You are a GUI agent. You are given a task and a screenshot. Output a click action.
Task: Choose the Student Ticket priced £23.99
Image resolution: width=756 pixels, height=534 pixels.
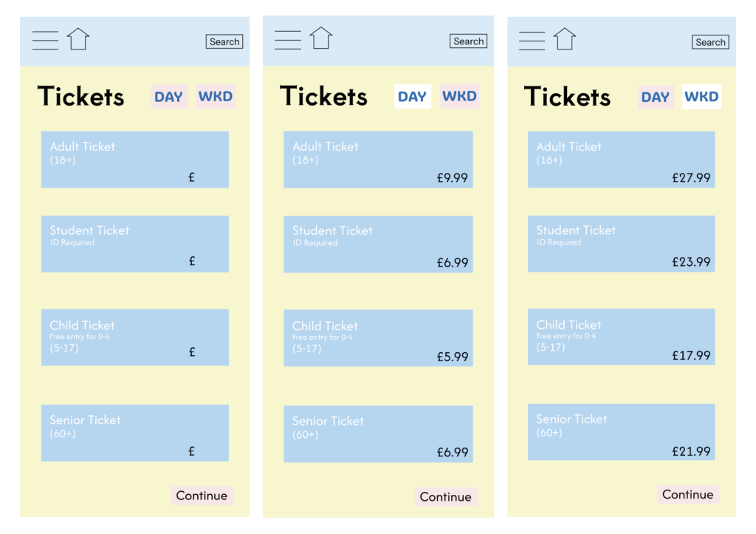pos(621,244)
